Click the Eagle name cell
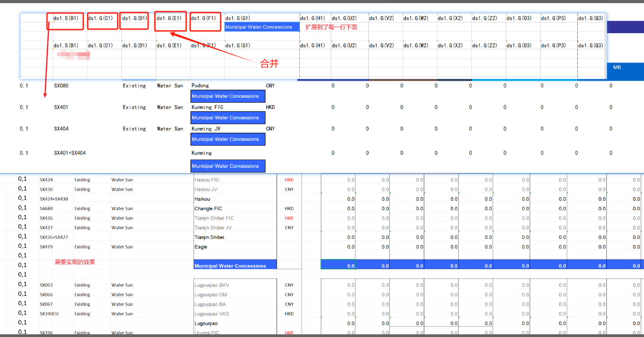 [201, 247]
